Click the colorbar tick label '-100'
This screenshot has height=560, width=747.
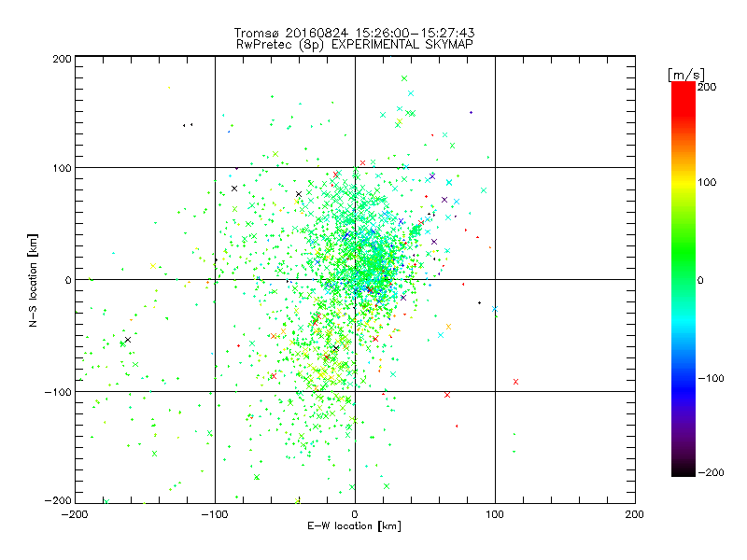(711, 379)
